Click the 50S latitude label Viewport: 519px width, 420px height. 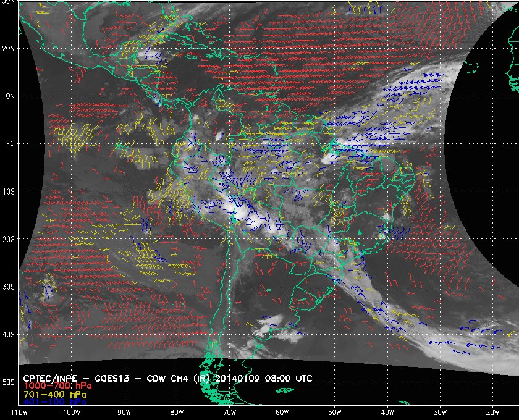click(8, 382)
